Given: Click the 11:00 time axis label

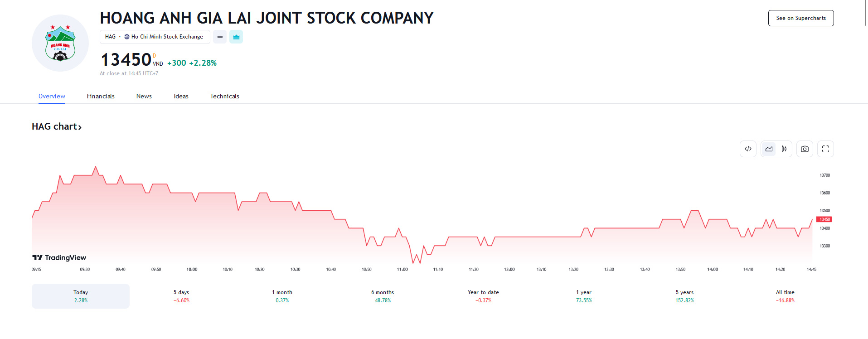Looking at the screenshot, I should (402, 269).
